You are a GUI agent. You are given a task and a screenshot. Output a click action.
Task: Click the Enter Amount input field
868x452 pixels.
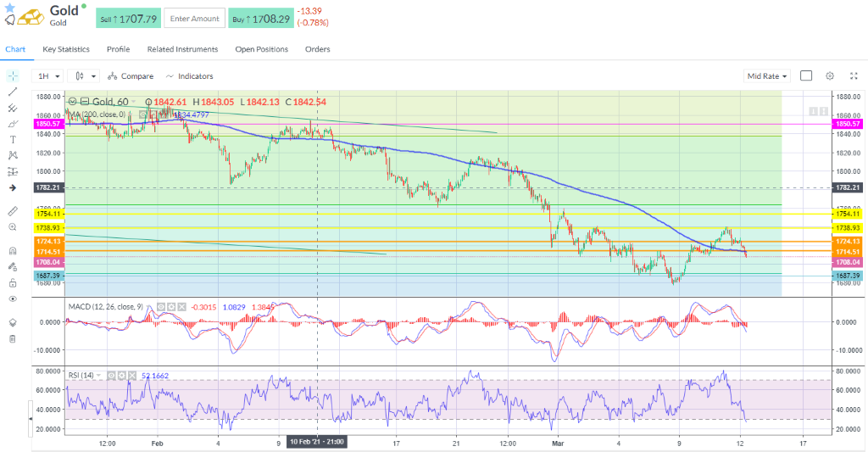[194, 19]
